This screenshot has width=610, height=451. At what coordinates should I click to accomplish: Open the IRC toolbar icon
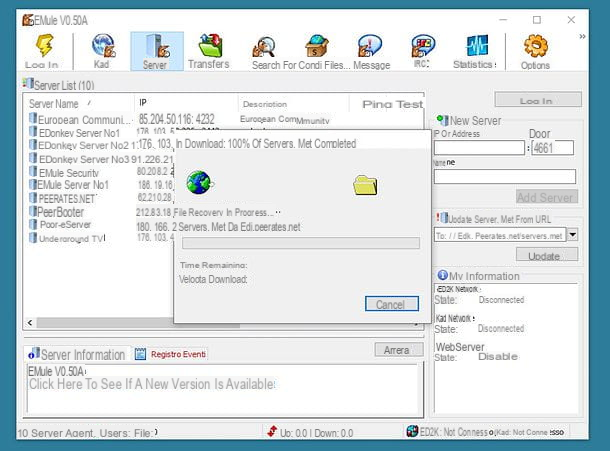(423, 46)
